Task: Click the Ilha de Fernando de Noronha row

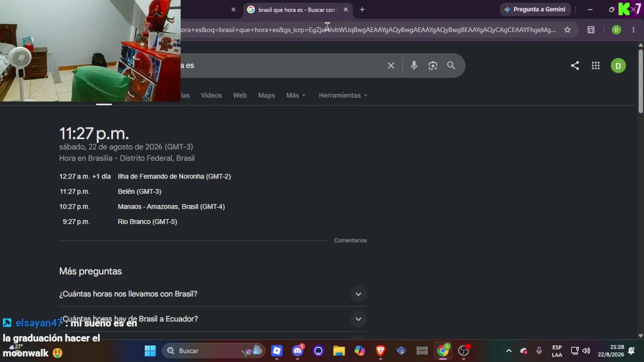Action: click(145, 176)
